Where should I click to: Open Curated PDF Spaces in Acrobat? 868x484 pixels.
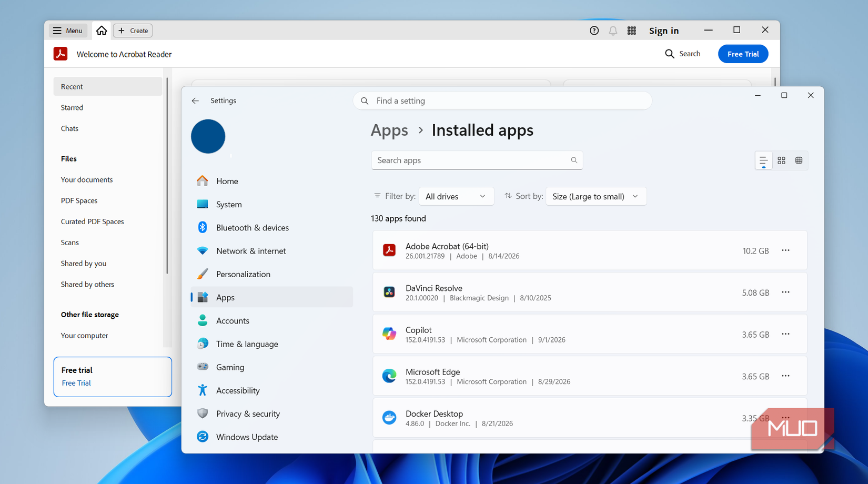pyautogui.click(x=92, y=221)
